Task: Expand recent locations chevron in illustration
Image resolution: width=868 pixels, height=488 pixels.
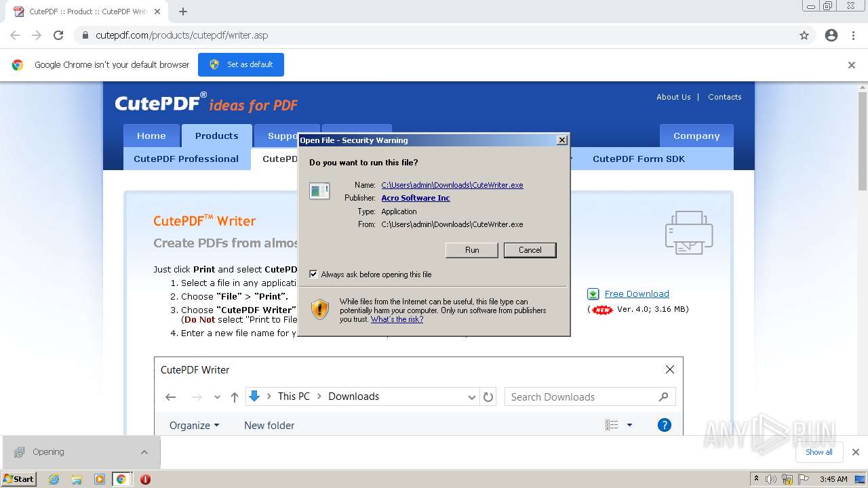Action: [217, 397]
